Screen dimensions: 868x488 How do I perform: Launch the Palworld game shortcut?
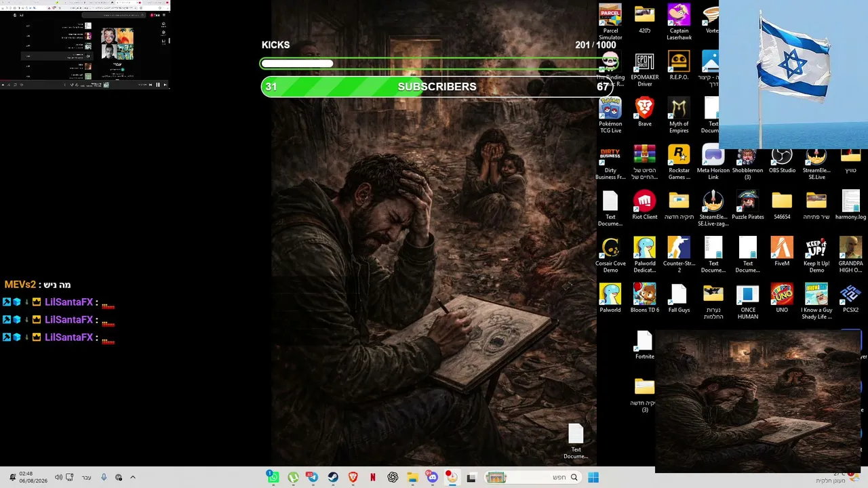(x=610, y=298)
